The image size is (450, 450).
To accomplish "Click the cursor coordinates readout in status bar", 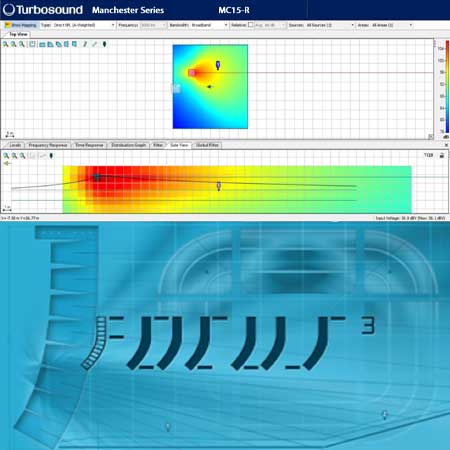I will [20, 218].
